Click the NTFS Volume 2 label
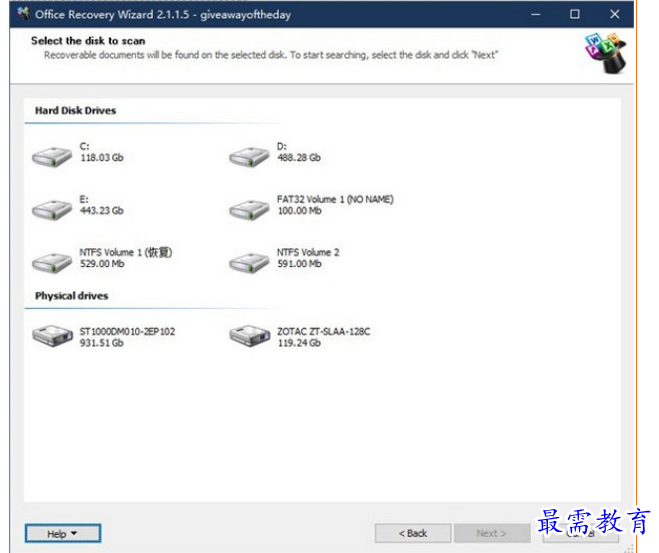Screen dimensions: 659x553 [x=308, y=252]
